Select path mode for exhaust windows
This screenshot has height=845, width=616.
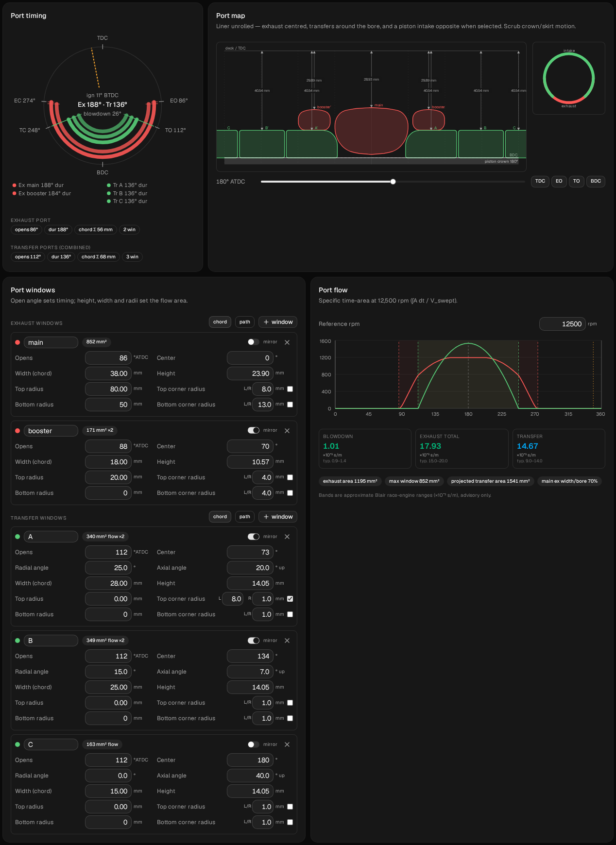click(245, 322)
